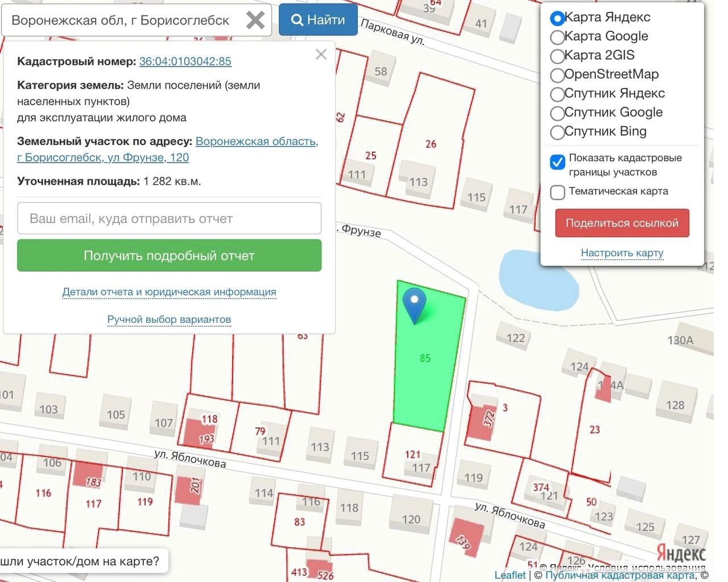Uncheck Показать кадастровые границы участков
Image resolution: width=728 pixels, height=582 pixels.
(557, 162)
